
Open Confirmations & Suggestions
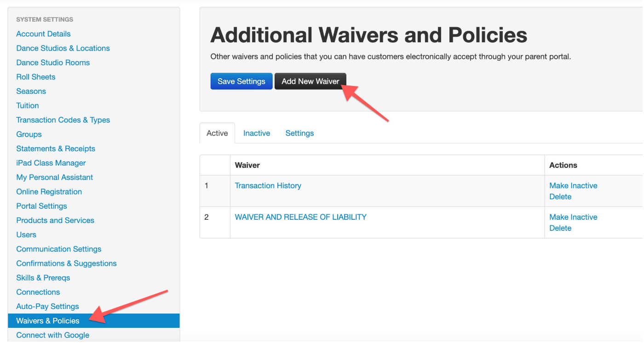point(66,263)
